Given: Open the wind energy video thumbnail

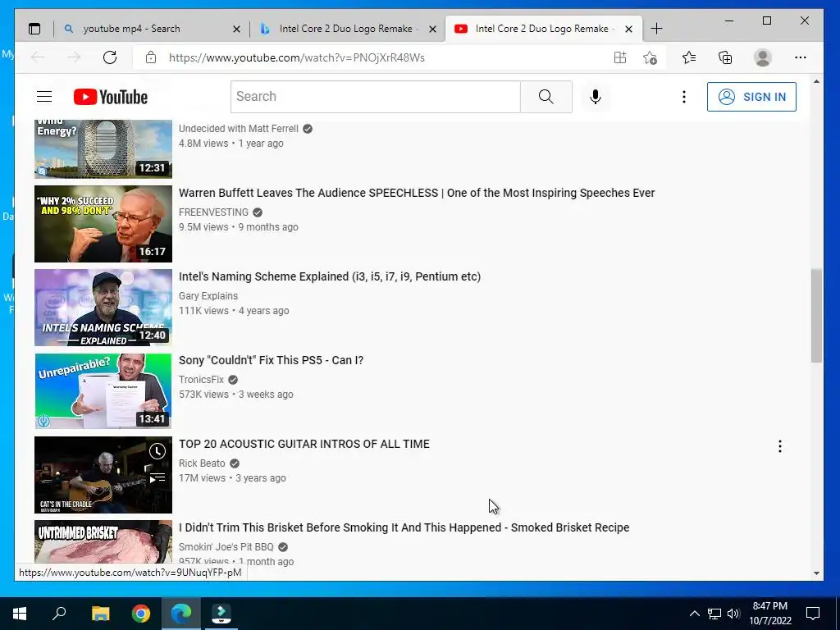Looking at the screenshot, I should [x=103, y=149].
